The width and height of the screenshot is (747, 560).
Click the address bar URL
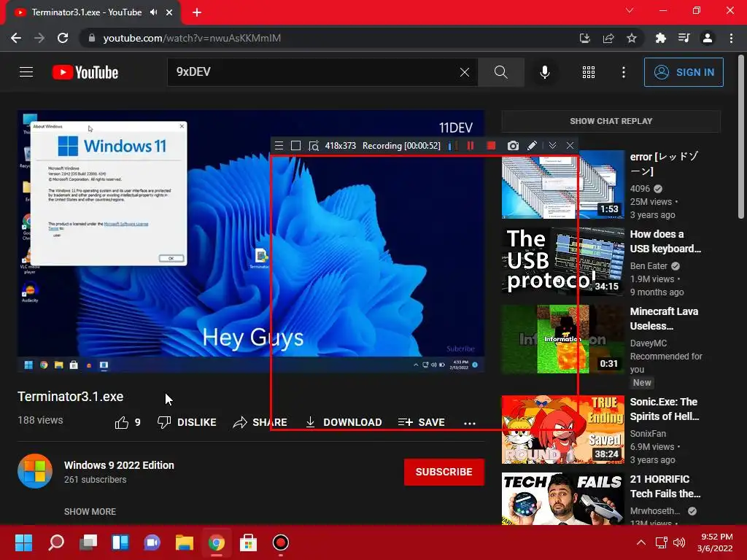click(x=192, y=38)
